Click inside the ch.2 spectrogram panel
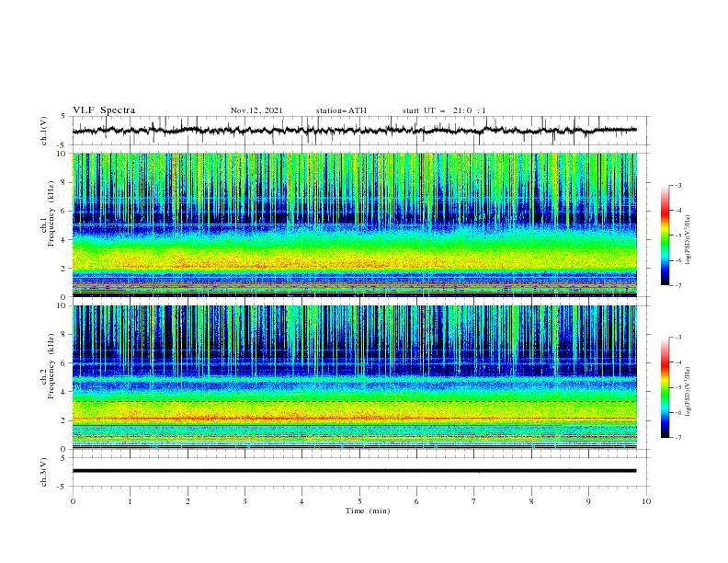Viewport: 728px width, 563px height. [x=354, y=377]
